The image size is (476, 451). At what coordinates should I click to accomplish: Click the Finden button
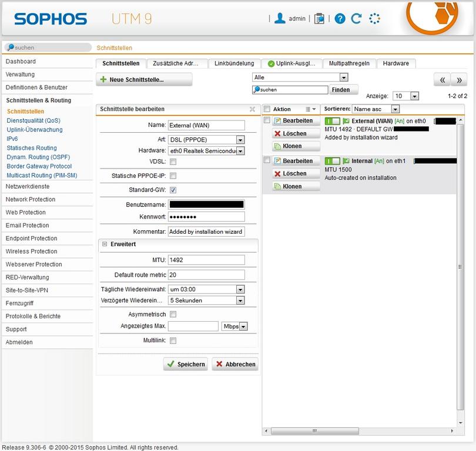tap(344, 90)
